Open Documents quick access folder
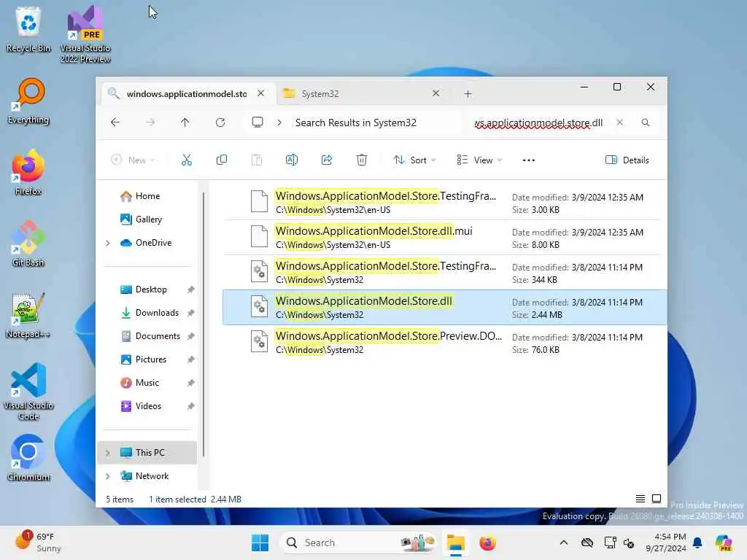 [158, 336]
